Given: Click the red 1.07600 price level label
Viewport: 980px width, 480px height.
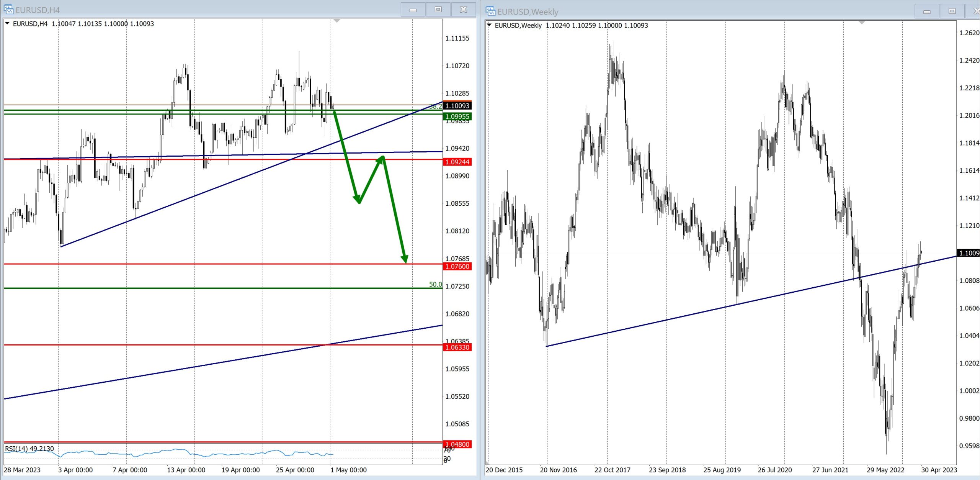Looking at the screenshot, I should (x=457, y=266).
